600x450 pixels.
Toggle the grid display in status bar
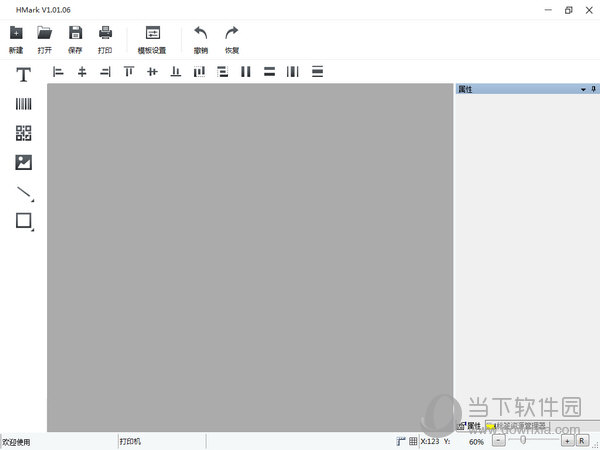[413, 441]
